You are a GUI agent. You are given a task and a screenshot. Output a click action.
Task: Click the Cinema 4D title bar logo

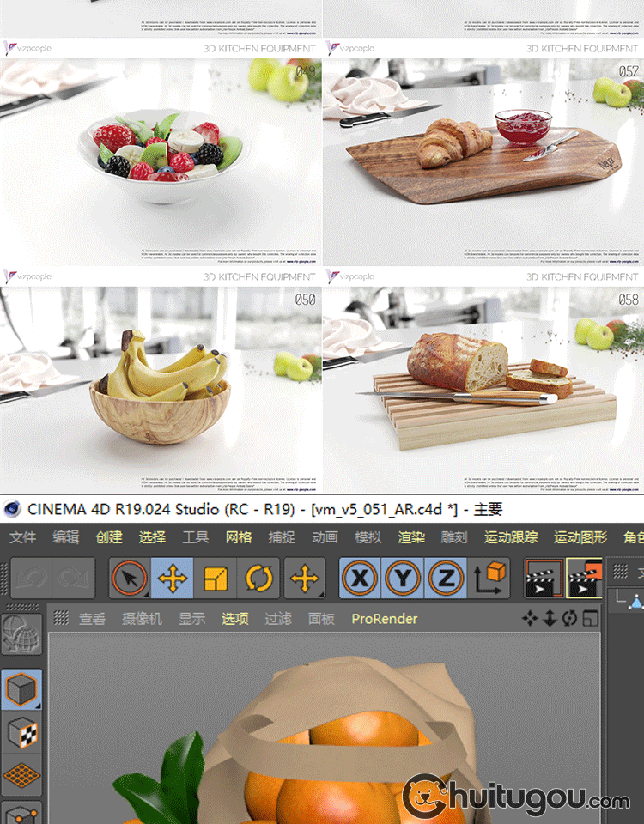pos(11,509)
